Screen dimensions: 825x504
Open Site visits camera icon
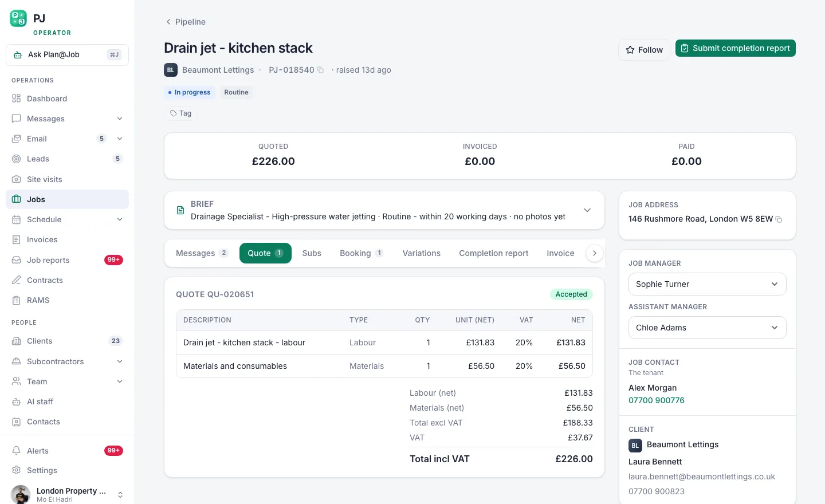click(x=17, y=179)
